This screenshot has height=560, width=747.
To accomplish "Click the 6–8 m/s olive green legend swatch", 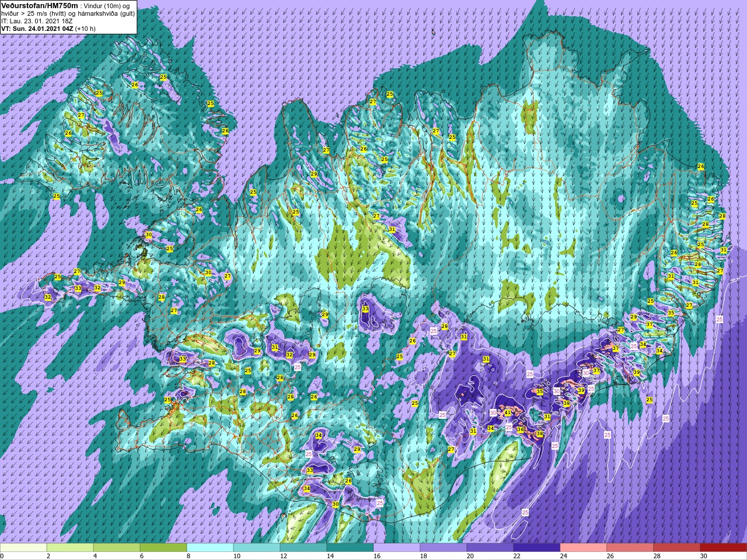I will coord(163,548).
